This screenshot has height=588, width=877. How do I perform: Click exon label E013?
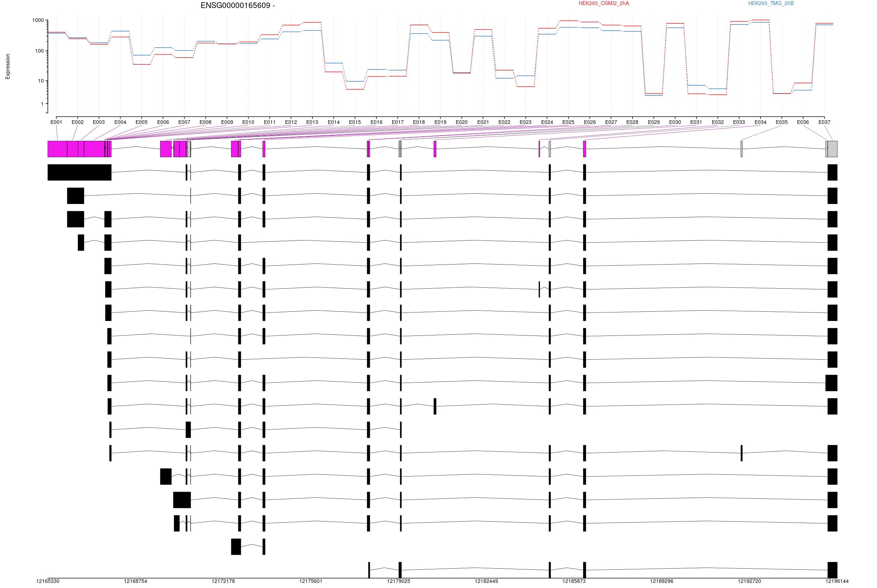[312, 122]
